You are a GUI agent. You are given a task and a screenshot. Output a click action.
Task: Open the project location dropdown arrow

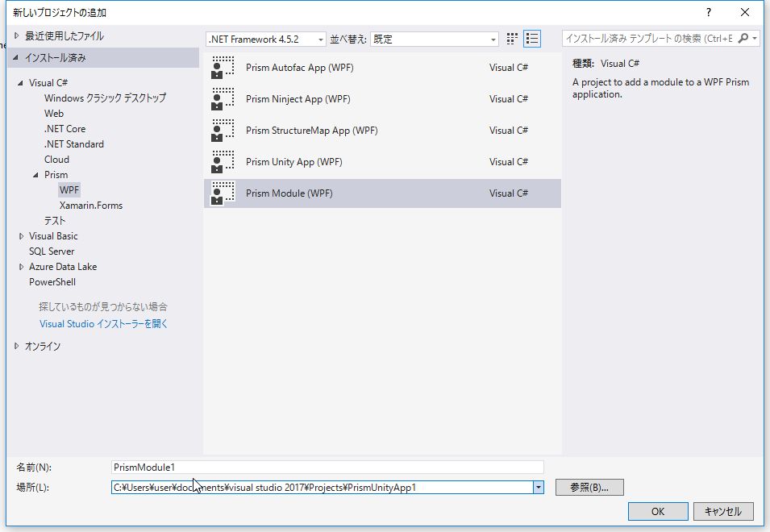click(x=538, y=487)
